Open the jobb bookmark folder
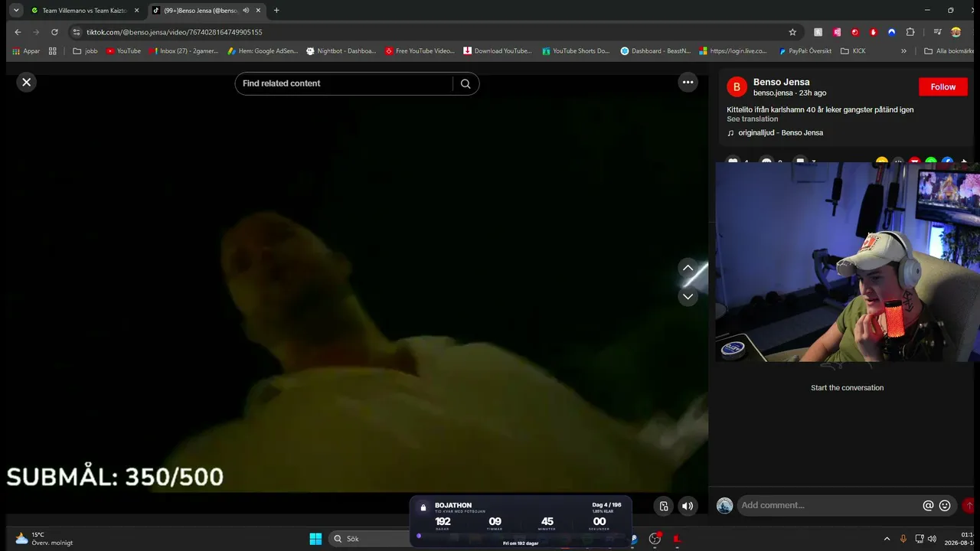This screenshot has height=551, width=980. tap(85, 51)
